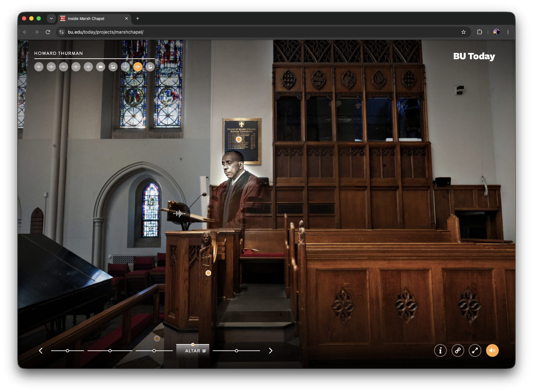Image resolution: width=533 pixels, height=392 pixels.
Task: Open the first image media item before the orange icon
Action: pyautogui.click(x=113, y=67)
